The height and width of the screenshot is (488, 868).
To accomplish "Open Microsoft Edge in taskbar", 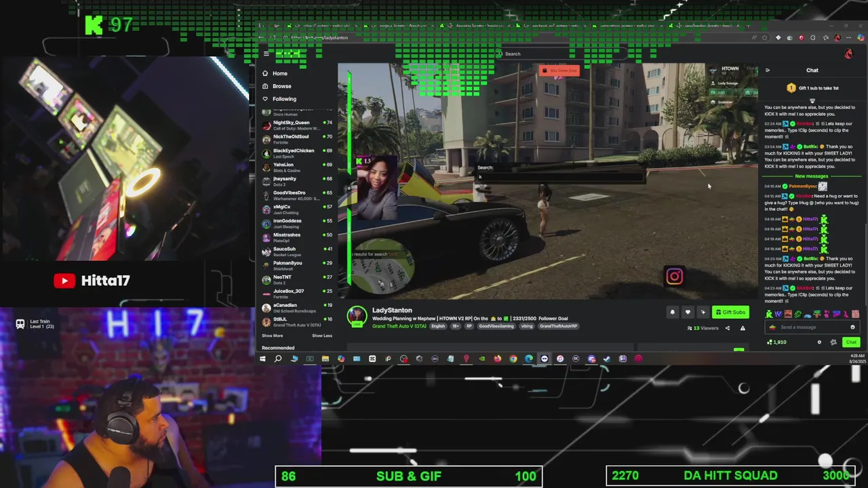I will tap(529, 359).
